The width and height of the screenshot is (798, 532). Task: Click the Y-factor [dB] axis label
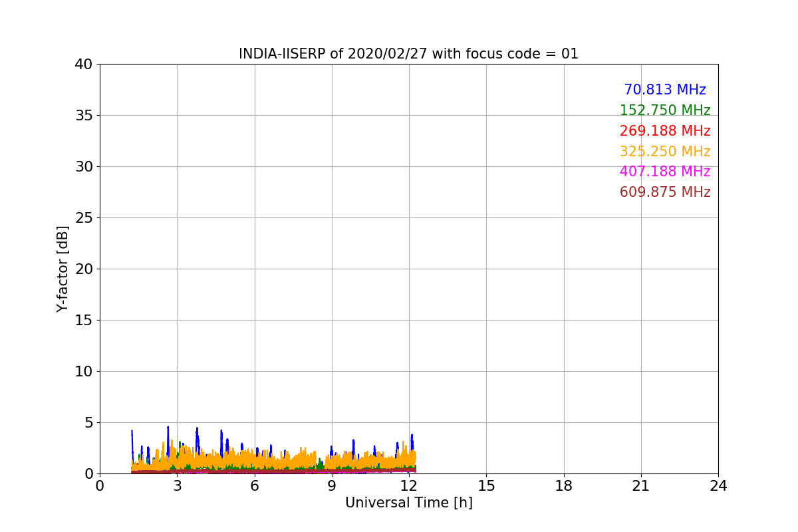click(x=63, y=269)
